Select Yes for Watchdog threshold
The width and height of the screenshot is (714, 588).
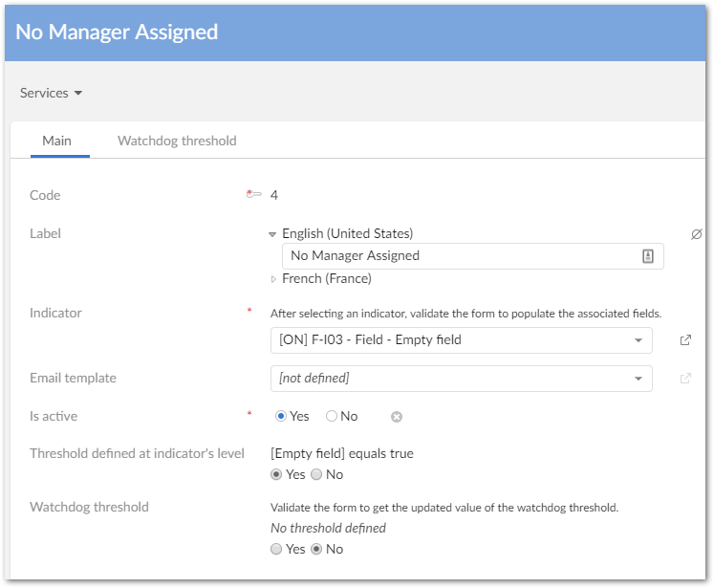pyautogui.click(x=276, y=549)
